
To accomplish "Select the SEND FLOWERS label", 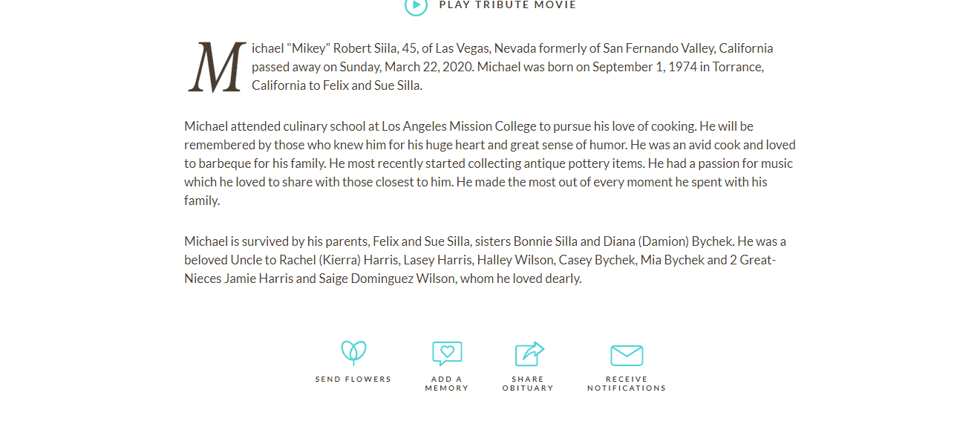I will tap(353, 380).
